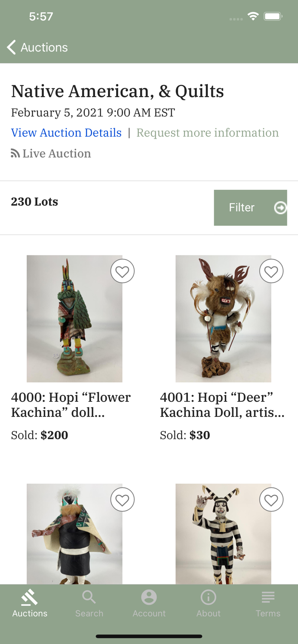Open lot 4001 Hopi Deer Kachina thumbnail
This screenshot has height=644, width=298.
[223, 319]
